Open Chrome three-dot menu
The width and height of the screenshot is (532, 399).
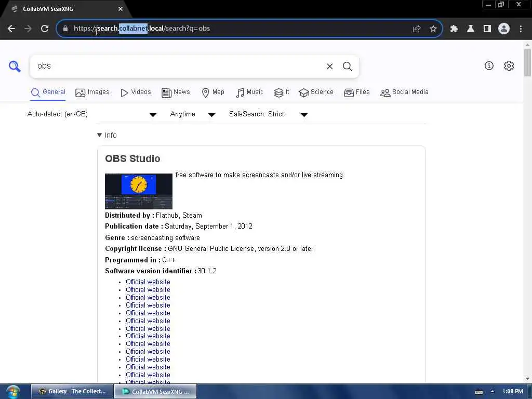[521, 29]
